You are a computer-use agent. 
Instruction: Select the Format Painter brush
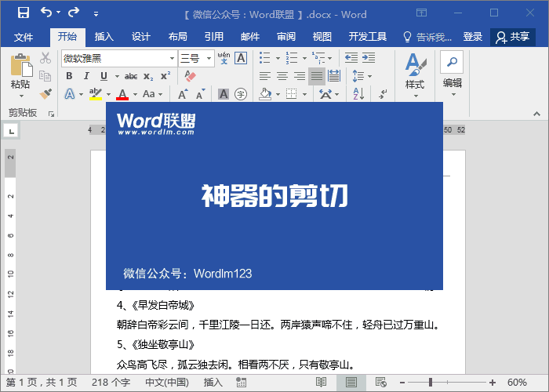point(45,94)
